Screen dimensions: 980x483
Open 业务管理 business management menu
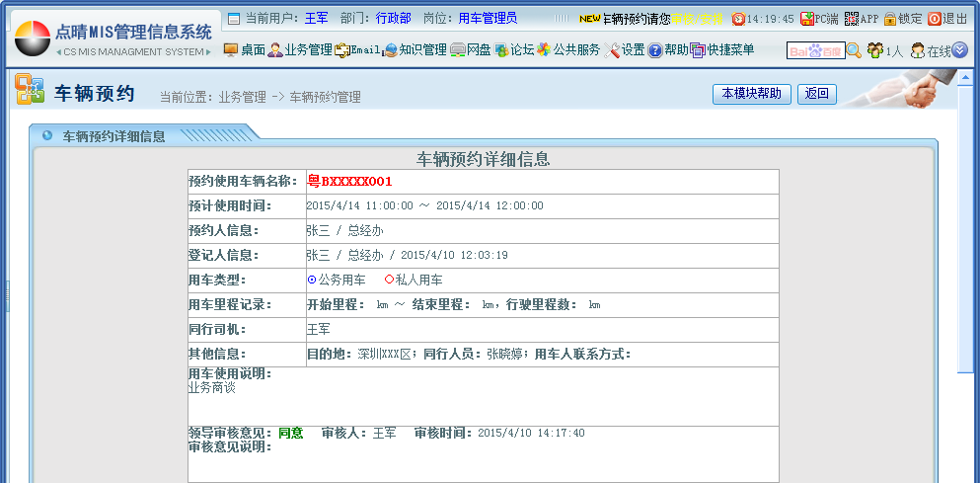(300, 50)
